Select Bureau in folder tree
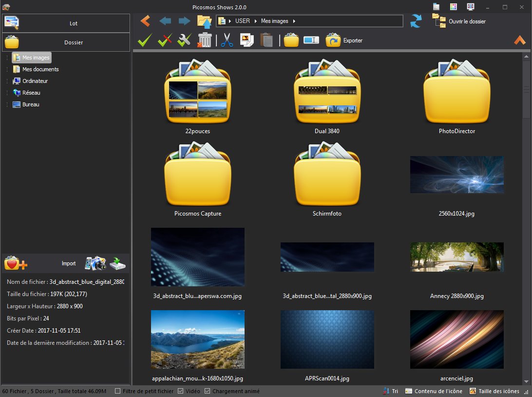Screen dimensions: 532x397 click(x=26, y=104)
